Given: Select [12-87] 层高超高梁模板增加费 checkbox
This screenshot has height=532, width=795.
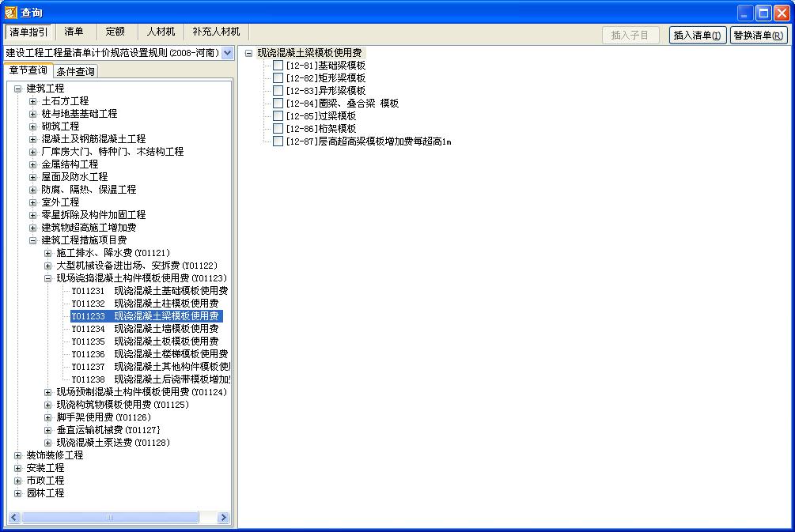Looking at the screenshot, I should (x=278, y=141).
